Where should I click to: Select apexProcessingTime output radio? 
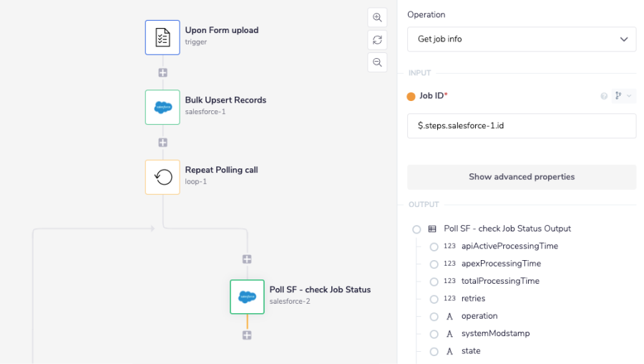click(434, 264)
